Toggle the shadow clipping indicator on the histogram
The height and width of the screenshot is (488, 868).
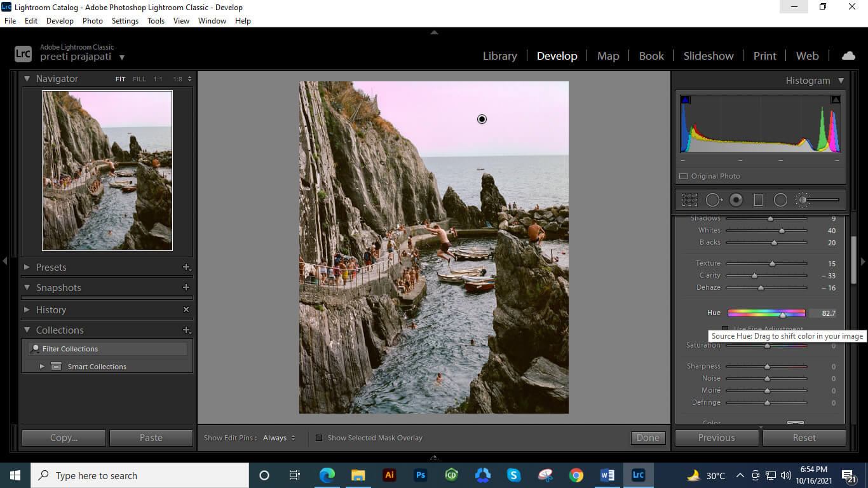click(686, 99)
